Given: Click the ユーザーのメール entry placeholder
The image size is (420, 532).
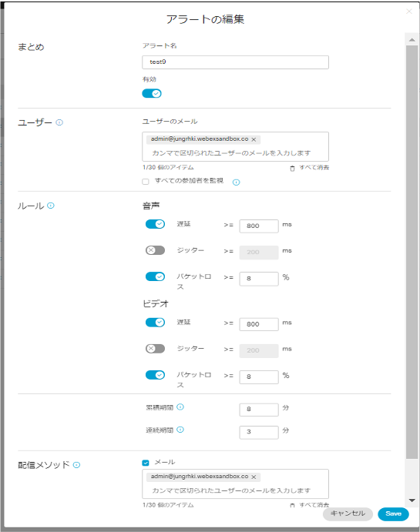Looking at the screenshot, I should [231, 153].
